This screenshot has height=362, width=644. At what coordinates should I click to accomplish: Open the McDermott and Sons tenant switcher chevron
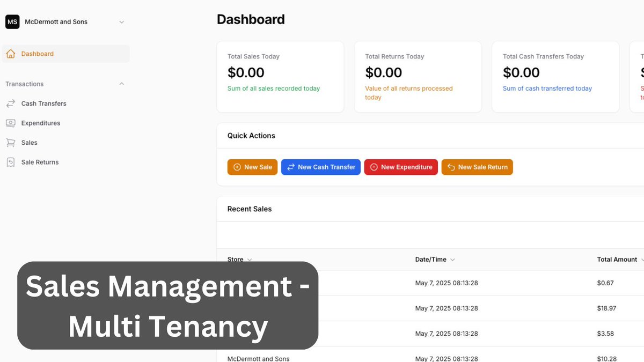(122, 22)
